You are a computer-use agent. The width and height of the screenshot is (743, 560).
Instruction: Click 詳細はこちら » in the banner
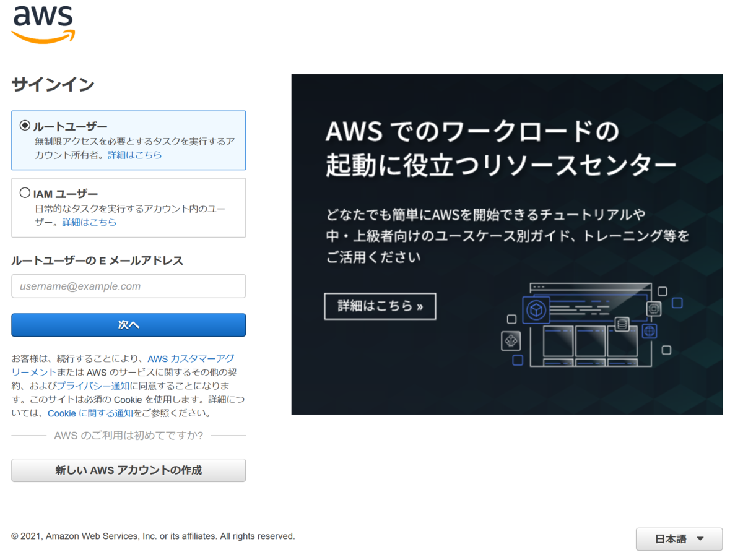pos(380,306)
